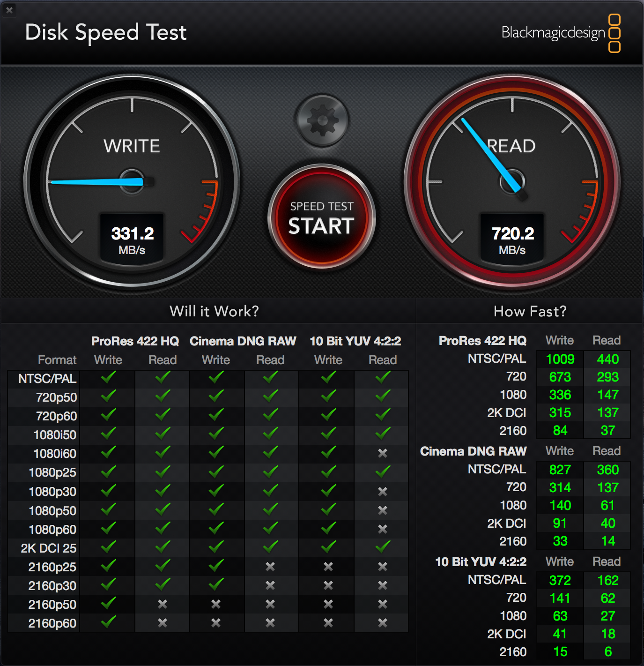Click X mark for 2160p50 ProRes 422 HQ Read
Viewport: 644px width, 666px height.
point(163,604)
